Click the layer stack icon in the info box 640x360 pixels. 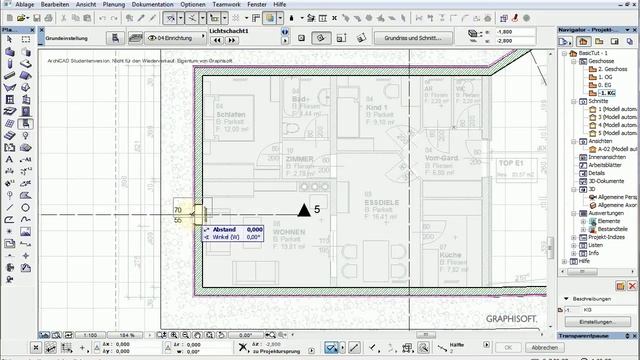pos(136,38)
